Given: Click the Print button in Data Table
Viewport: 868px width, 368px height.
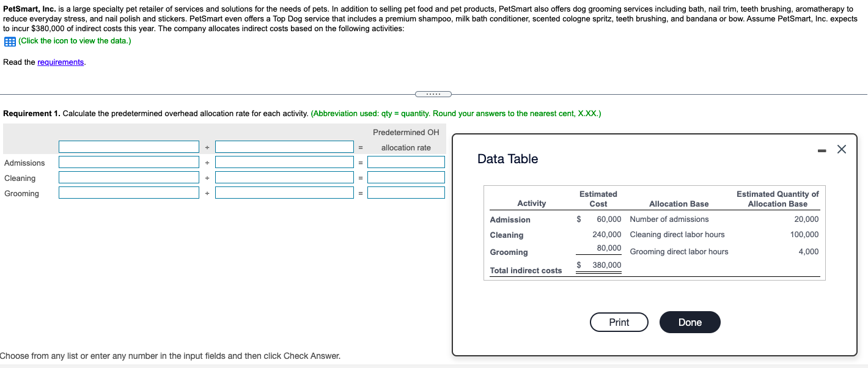Looking at the screenshot, I should pos(619,322).
